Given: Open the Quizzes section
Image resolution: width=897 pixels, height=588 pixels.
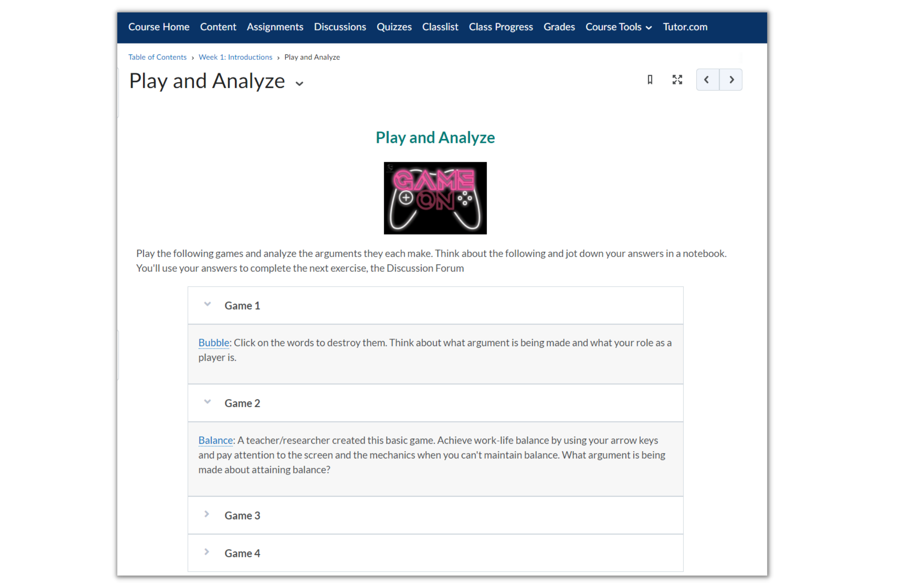Looking at the screenshot, I should pyautogui.click(x=394, y=27).
